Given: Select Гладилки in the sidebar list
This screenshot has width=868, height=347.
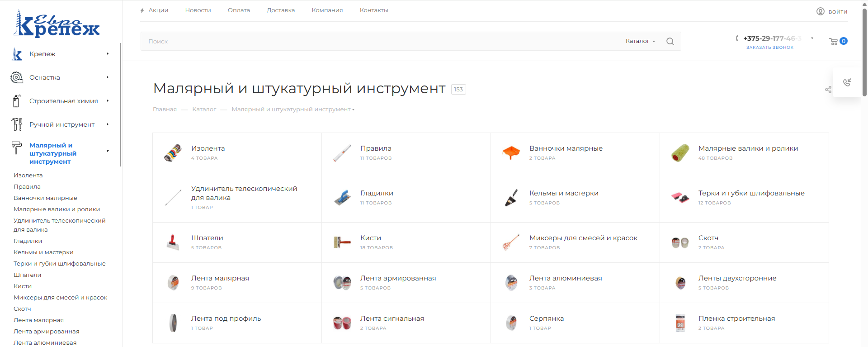Looking at the screenshot, I should (28, 241).
